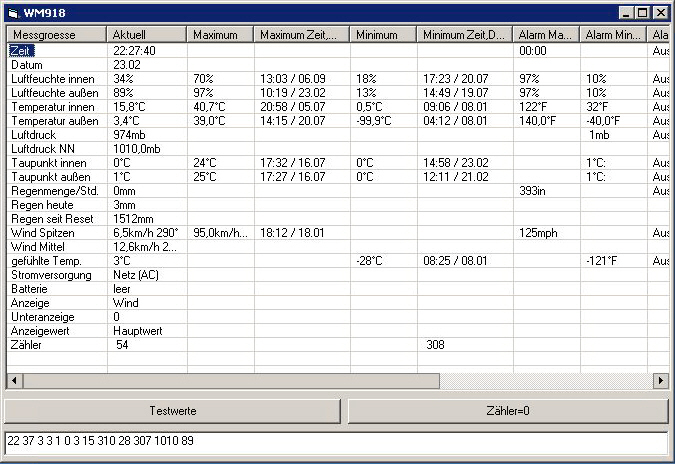Close the WM918 window

(x=660, y=13)
